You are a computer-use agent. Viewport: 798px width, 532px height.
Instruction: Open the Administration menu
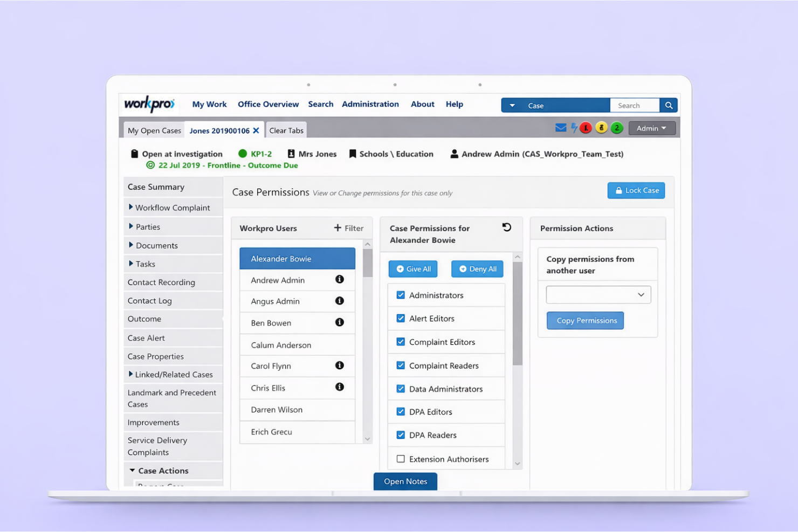point(370,104)
